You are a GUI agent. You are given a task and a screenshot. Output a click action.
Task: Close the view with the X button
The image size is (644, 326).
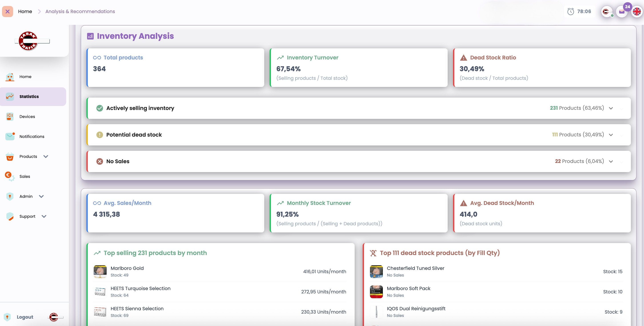8,11
